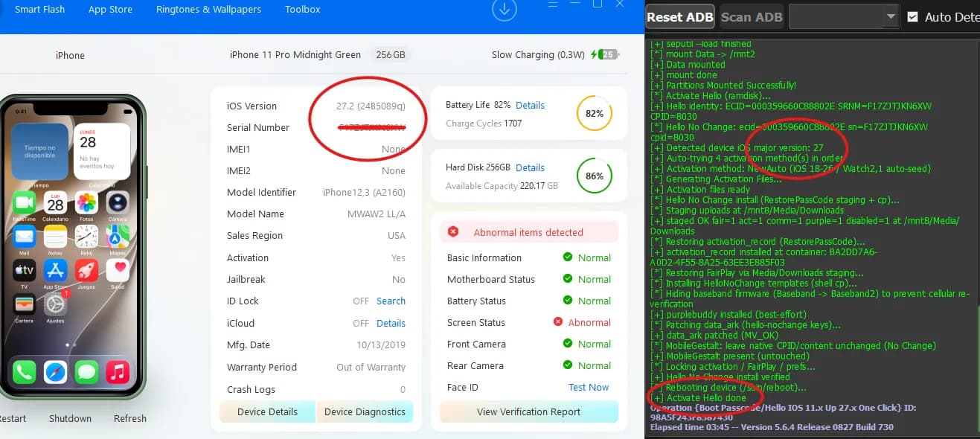Click the Wallet icon on the iPhone preview

24,304
